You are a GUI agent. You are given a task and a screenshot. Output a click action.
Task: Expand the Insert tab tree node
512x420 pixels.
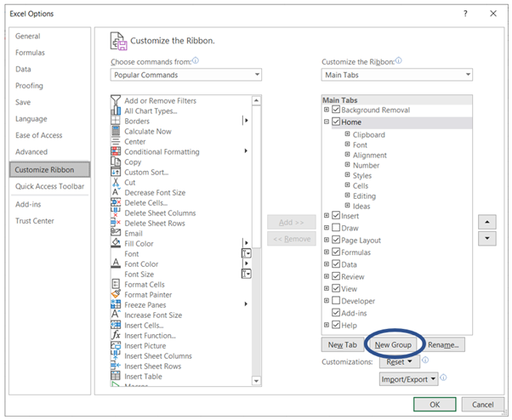click(x=327, y=215)
